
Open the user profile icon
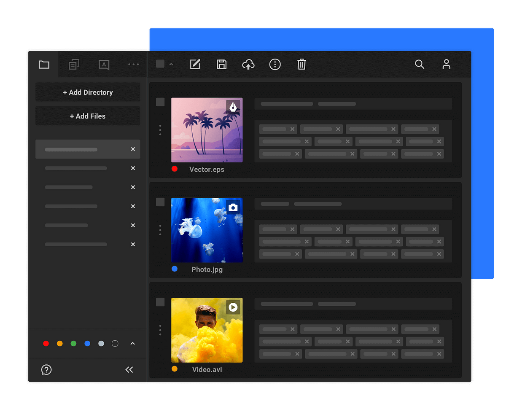(x=446, y=64)
